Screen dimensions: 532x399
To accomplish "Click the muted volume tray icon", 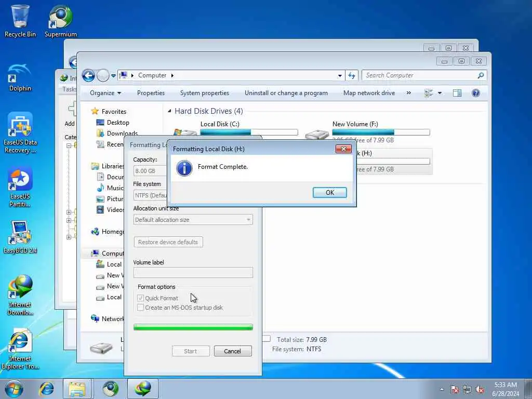I will pos(480,390).
